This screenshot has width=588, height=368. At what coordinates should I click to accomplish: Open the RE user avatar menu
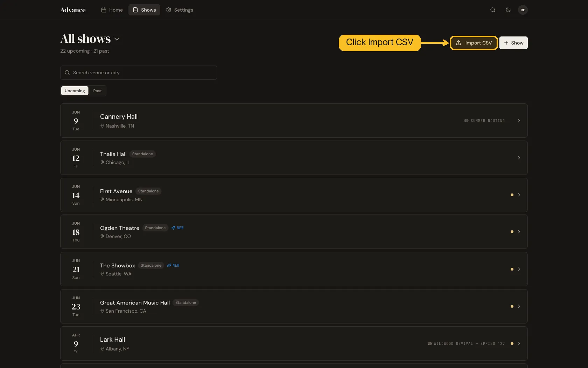523,10
